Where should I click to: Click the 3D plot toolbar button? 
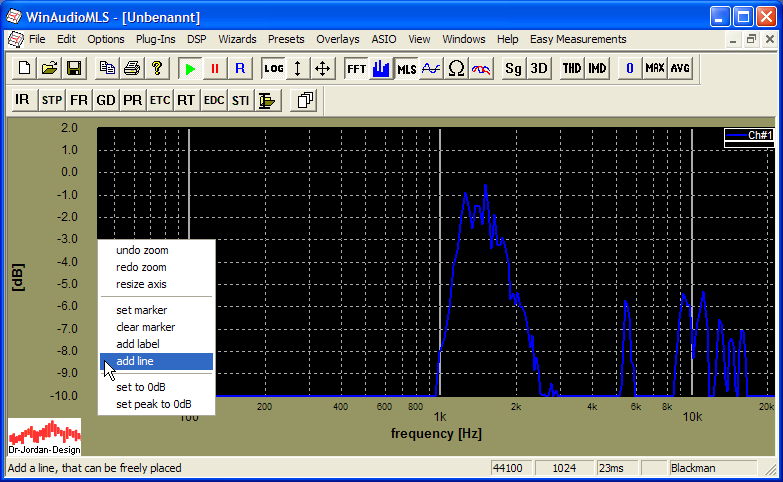coord(539,68)
